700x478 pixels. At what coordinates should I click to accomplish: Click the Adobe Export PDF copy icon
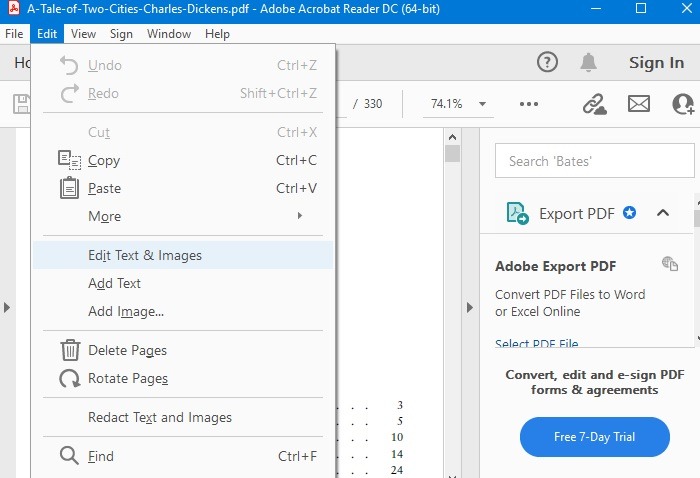670,264
